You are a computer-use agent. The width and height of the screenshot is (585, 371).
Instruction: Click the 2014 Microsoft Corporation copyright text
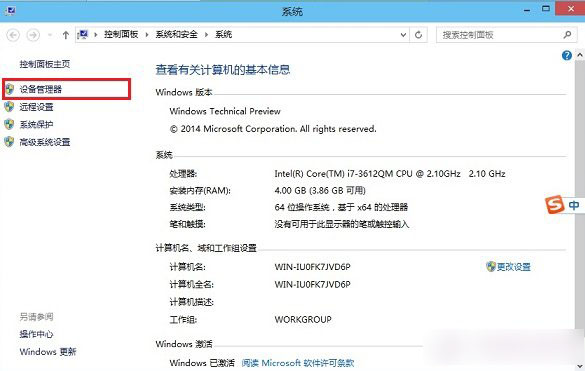pyautogui.click(x=273, y=129)
